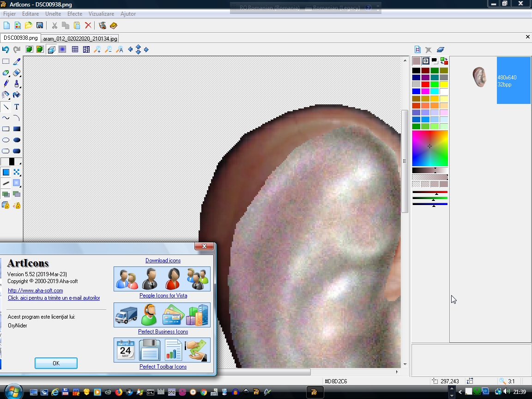
Task: Select the Text tool
Action: click(17, 107)
